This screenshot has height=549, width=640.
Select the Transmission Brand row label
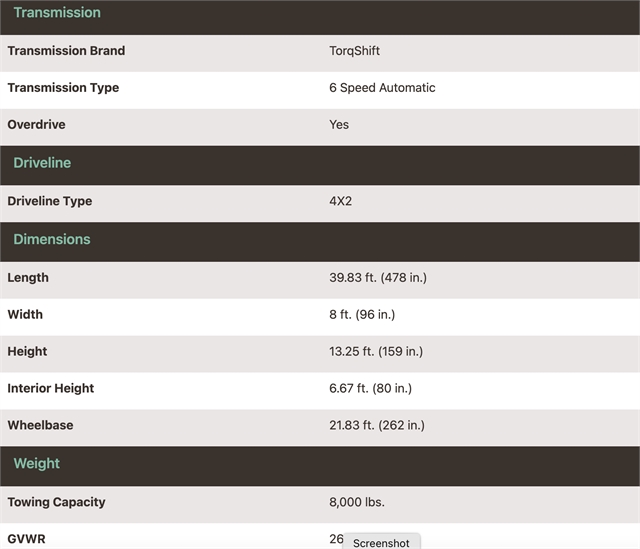[x=66, y=51]
